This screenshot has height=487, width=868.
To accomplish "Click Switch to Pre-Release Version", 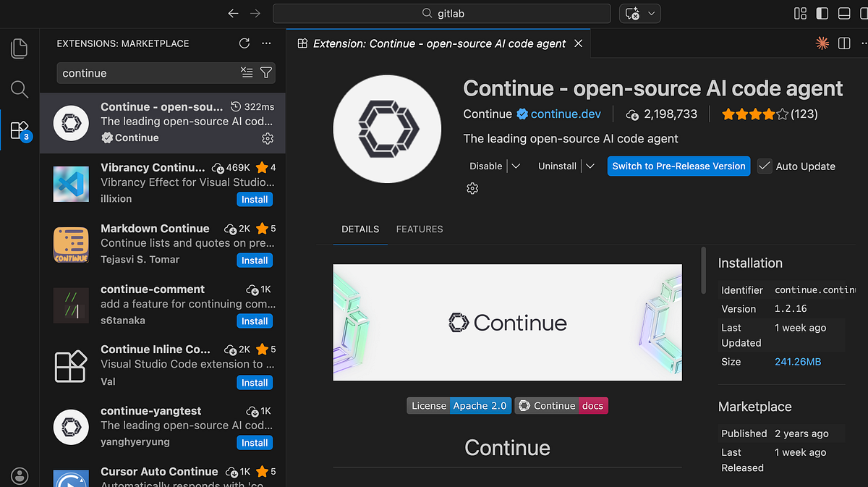I will 678,166.
